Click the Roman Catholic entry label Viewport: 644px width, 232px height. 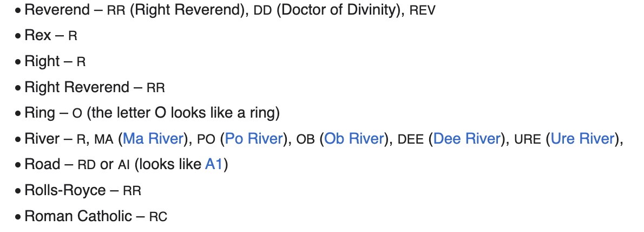pyautogui.click(x=78, y=216)
